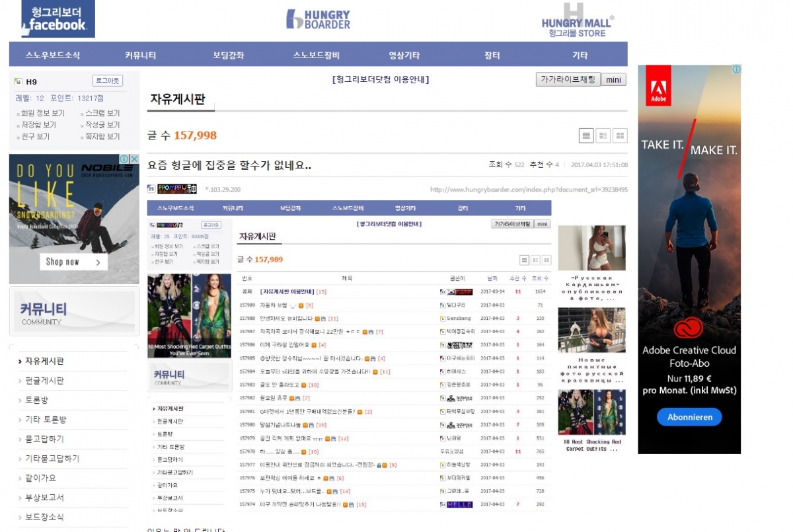793x532 pixels.
Task: Click AdChoices info icon on Adobe ad
Action: point(736,69)
